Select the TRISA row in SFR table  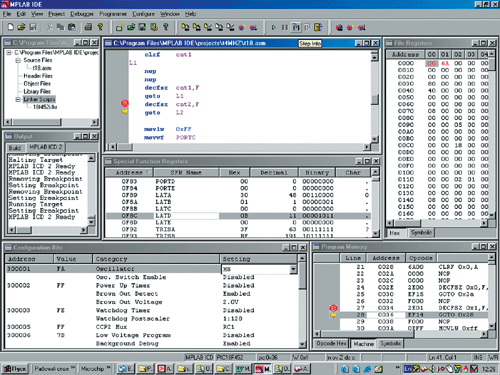point(238,229)
